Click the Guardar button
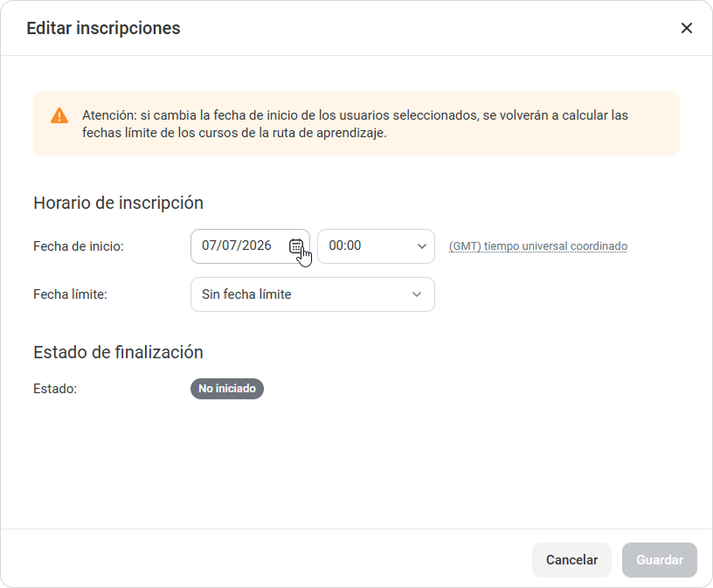 coord(660,560)
